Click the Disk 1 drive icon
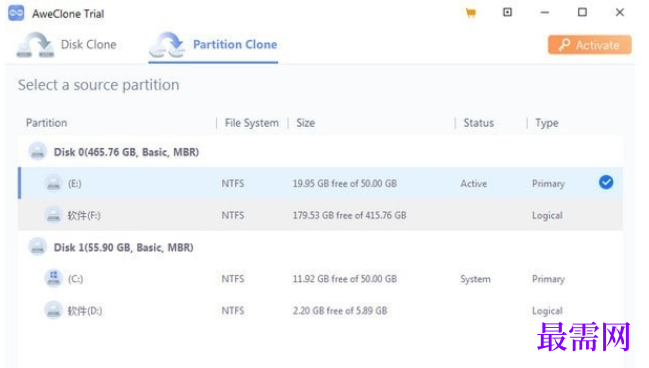649x368 pixels. coord(38,247)
